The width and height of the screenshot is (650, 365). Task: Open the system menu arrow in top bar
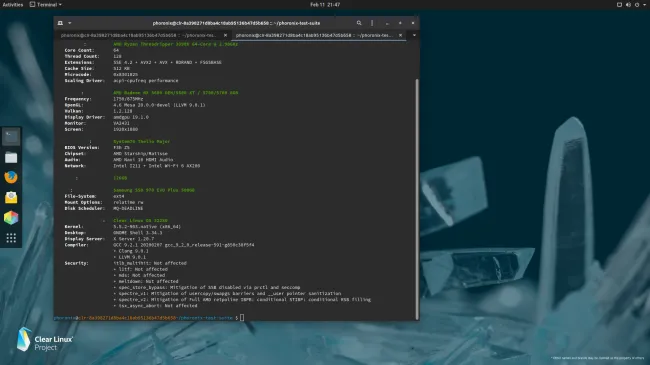[645, 5]
